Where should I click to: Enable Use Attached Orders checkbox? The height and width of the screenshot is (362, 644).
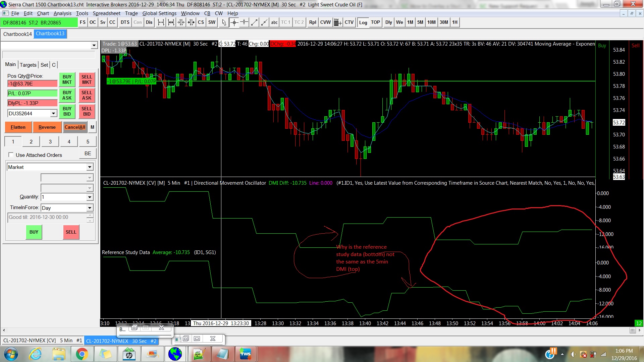(11, 155)
